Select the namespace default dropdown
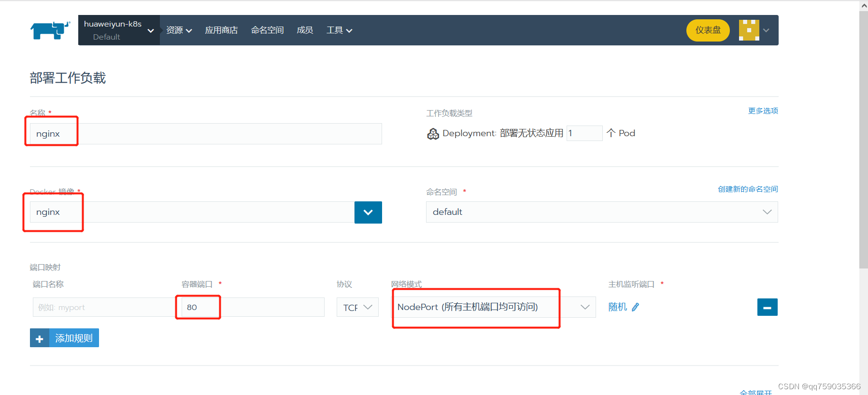868x395 pixels. [602, 212]
